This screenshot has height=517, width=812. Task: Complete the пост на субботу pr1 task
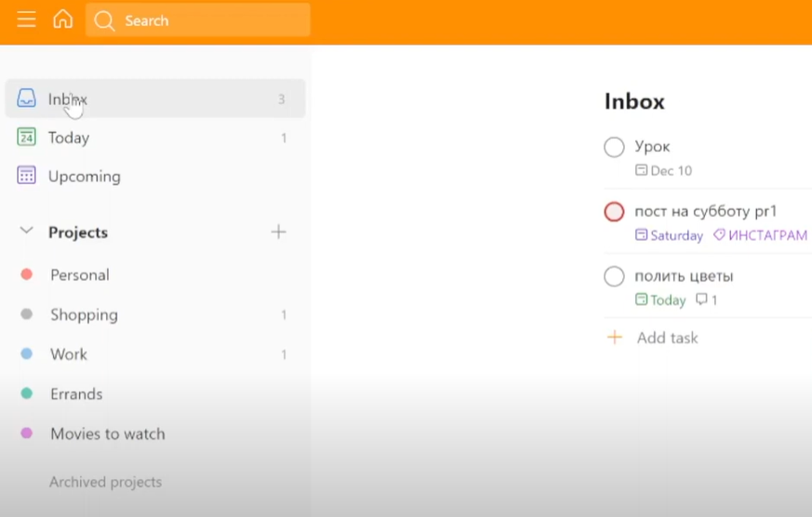point(614,211)
